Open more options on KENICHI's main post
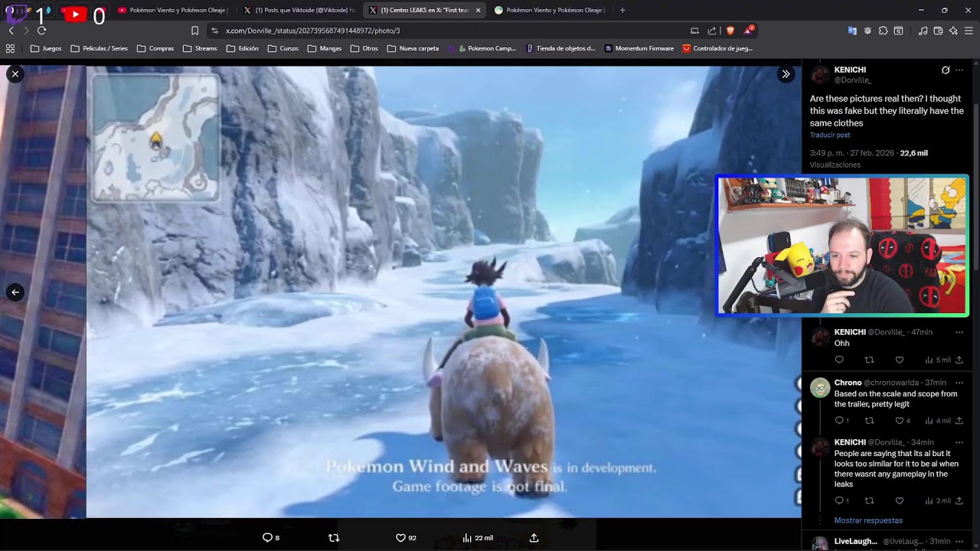This screenshot has width=980, height=551. pyautogui.click(x=959, y=70)
